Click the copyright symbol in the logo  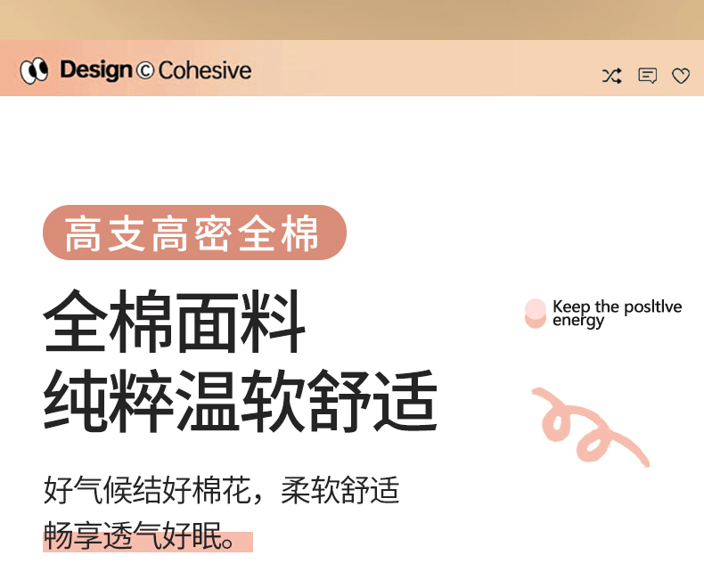(145, 70)
